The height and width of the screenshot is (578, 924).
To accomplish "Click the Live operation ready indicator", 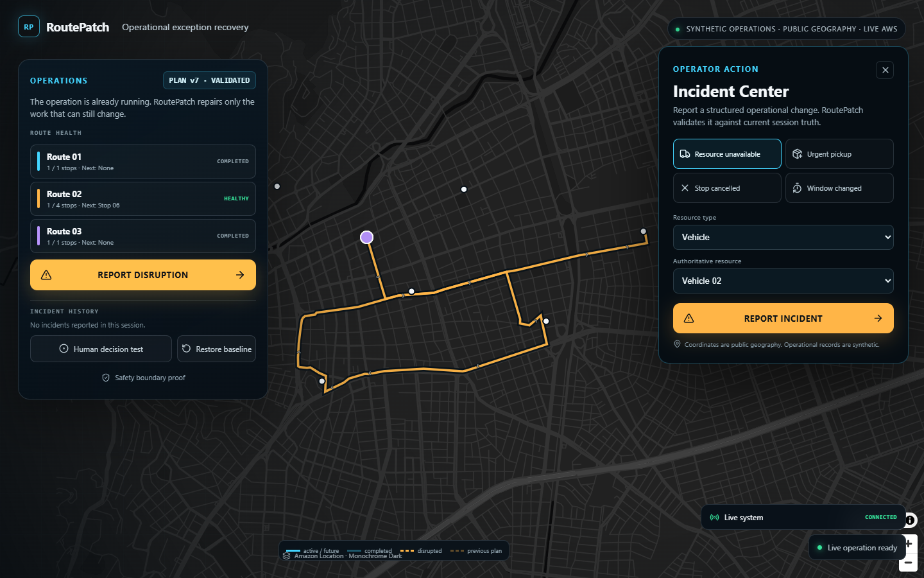I will [857, 548].
